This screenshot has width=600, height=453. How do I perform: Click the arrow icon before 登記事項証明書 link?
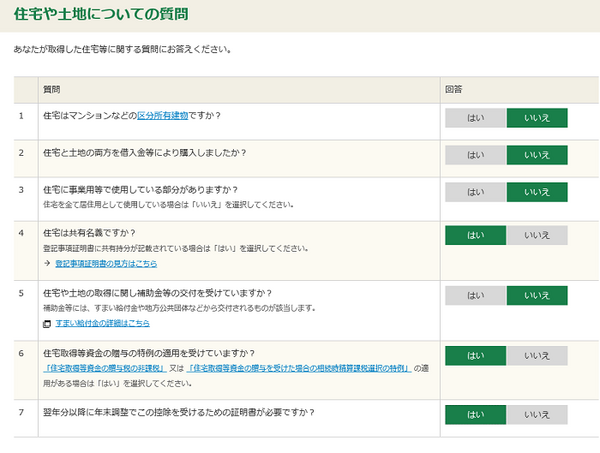tap(47, 263)
